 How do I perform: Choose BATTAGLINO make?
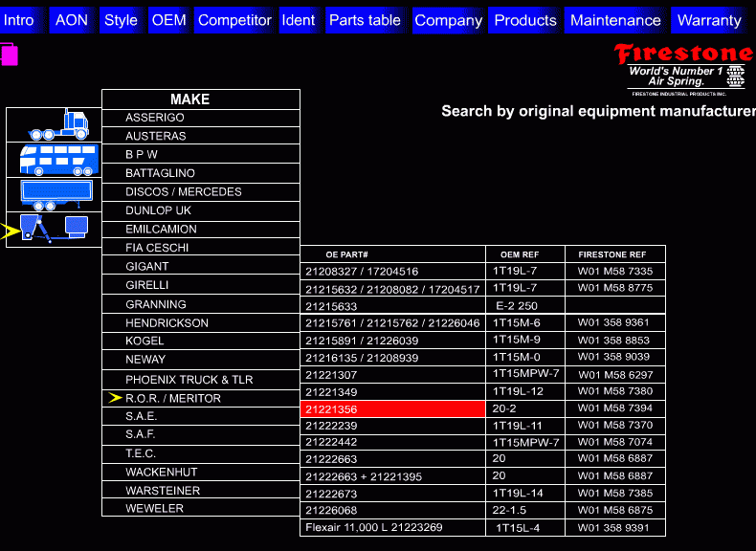point(201,173)
